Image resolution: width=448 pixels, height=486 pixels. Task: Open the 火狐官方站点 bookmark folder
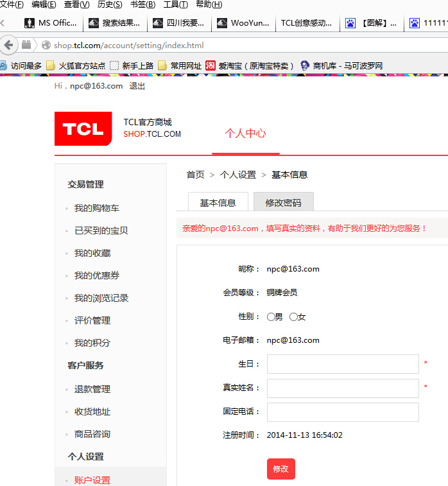(76, 65)
